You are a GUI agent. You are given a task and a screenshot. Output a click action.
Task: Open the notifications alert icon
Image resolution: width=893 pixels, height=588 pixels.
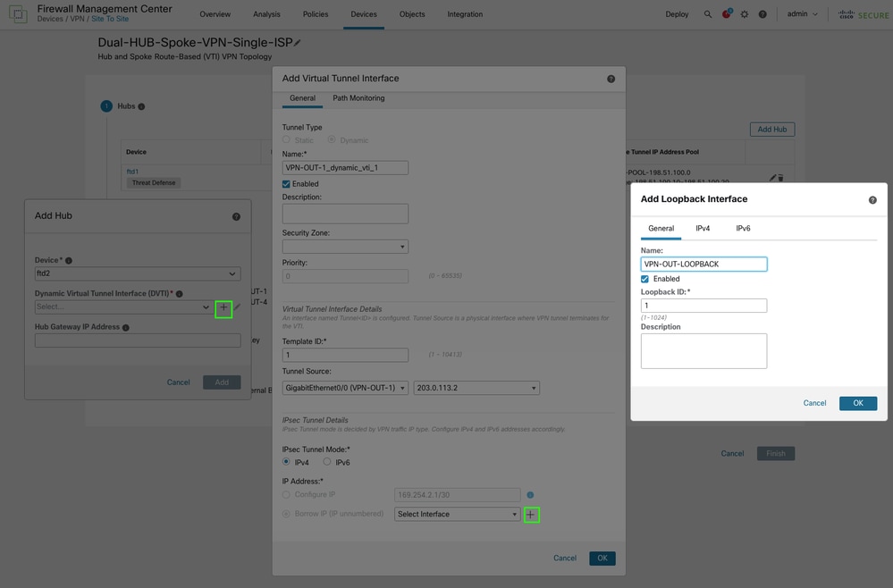[x=726, y=14]
